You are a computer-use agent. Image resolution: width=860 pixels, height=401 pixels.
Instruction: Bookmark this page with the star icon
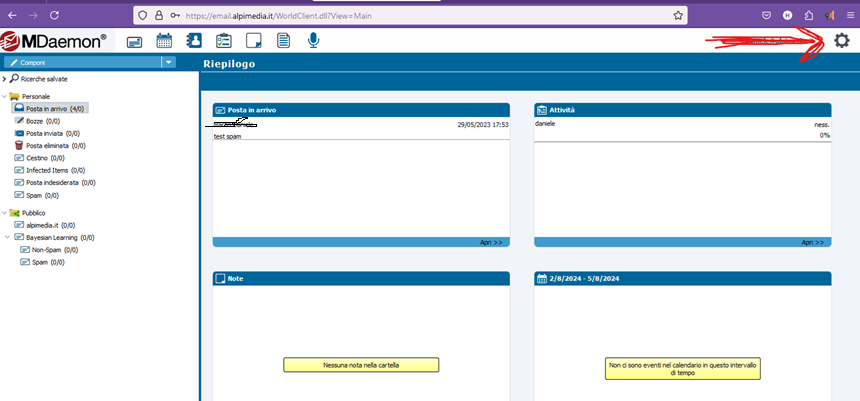[679, 16]
